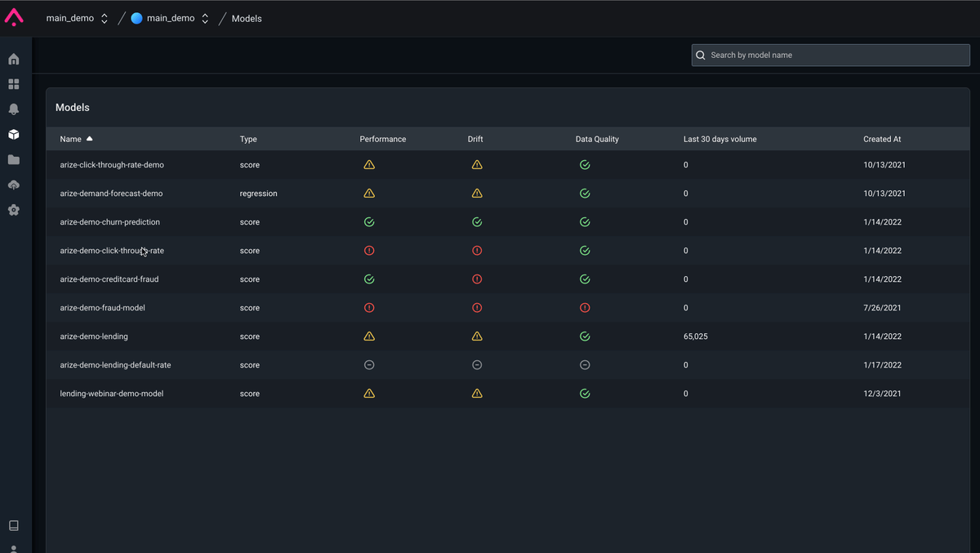Screen dimensions: 980x553
Task: Click Data Quality check icon for lending-webinar-demo-model
Action: (x=585, y=394)
